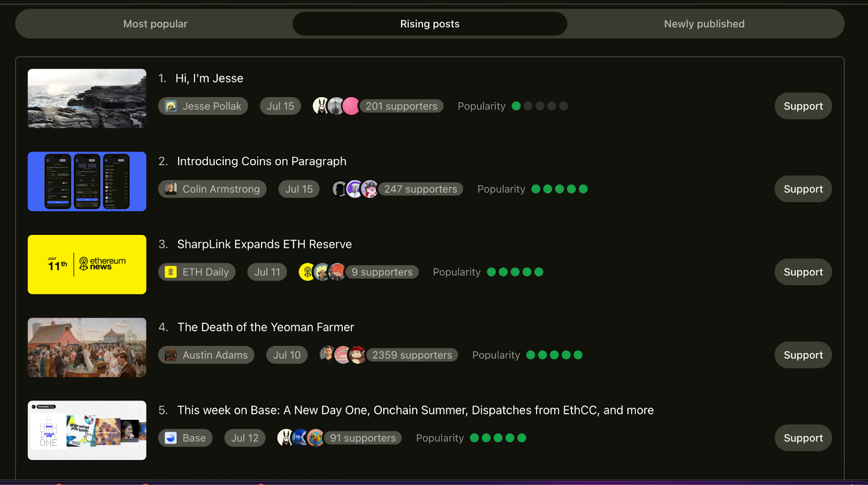Open the Yeoman Farmer painting thumbnail
The image size is (868, 485).
point(87,347)
